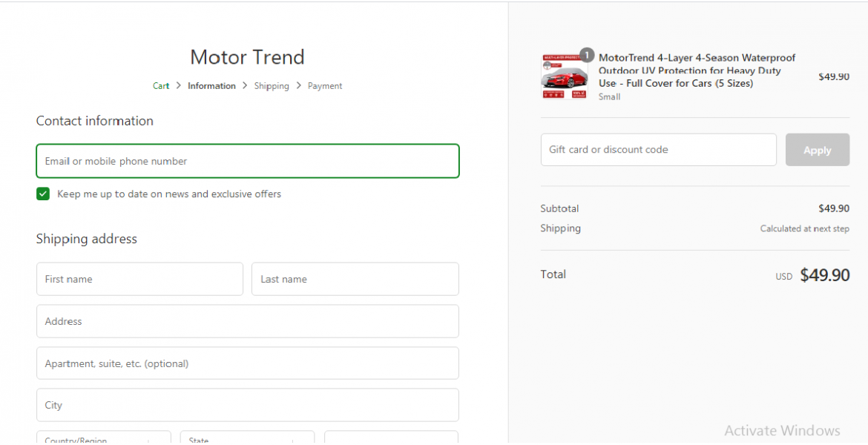Screen dimensions: 868x445
Task: Open the Country/Region dropdown
Action: 104,439
